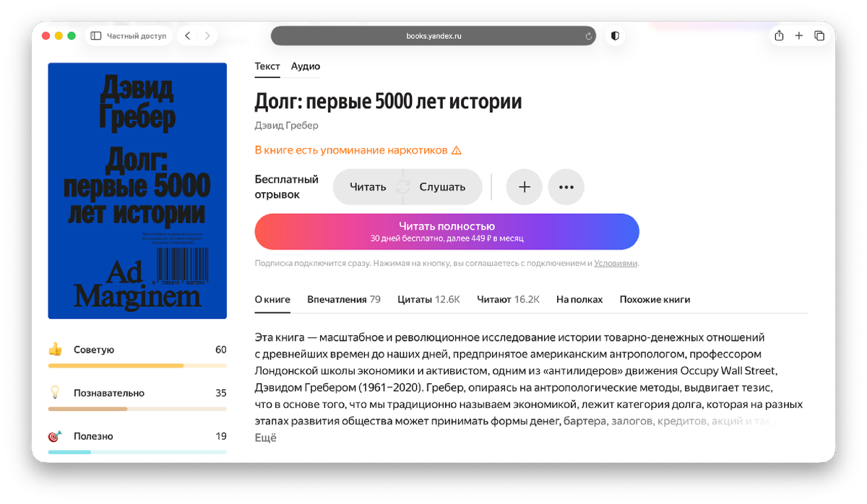This screenshot has width=867, height=504.
Task: Open author link Дэвид Гребер
Action: pos(287,126)
